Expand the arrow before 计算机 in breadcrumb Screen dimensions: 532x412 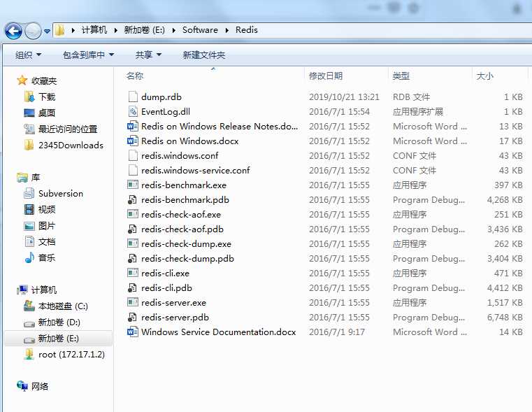pos(73,31)
